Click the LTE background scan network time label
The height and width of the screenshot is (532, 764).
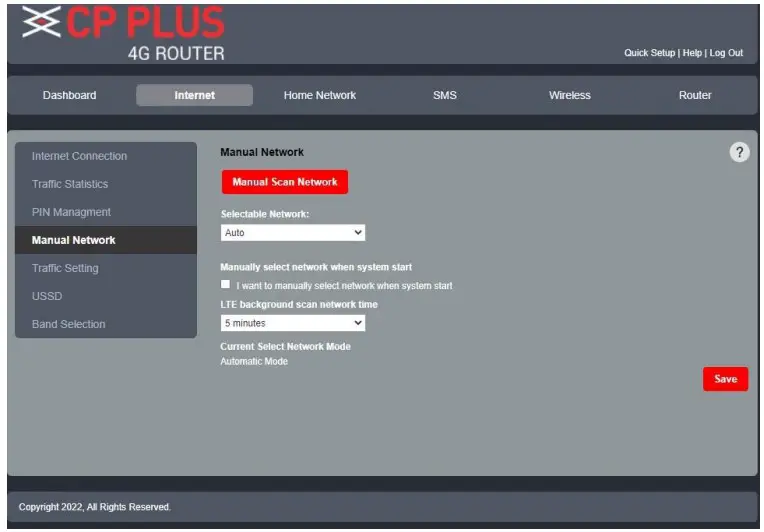click(x=299, y=304)
